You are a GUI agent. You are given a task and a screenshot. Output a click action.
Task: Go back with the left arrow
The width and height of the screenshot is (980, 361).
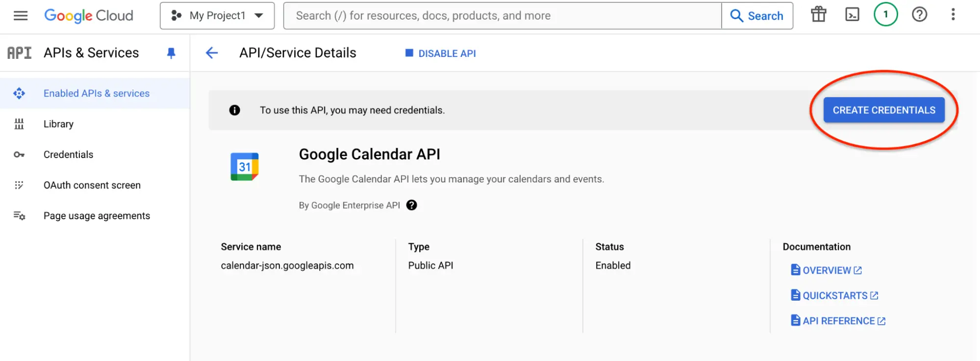tap(212, 53)
